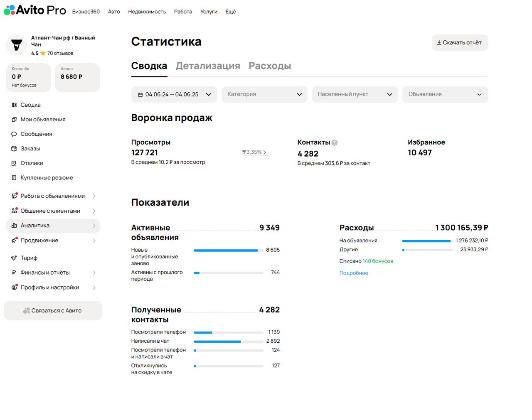This screenshot has width=532, height=420.
Task: Switch to the Расходы tab
Action: point(270,66)
